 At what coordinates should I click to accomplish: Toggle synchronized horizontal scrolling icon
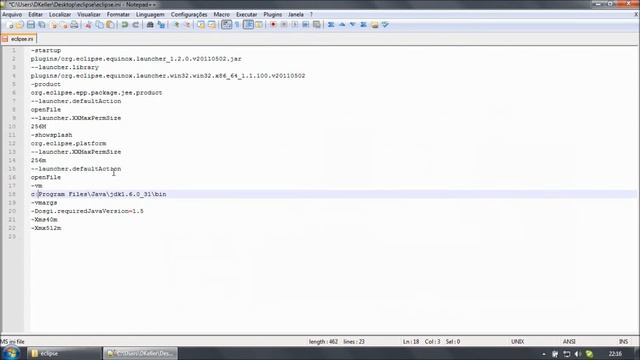(x=212, y=25)
